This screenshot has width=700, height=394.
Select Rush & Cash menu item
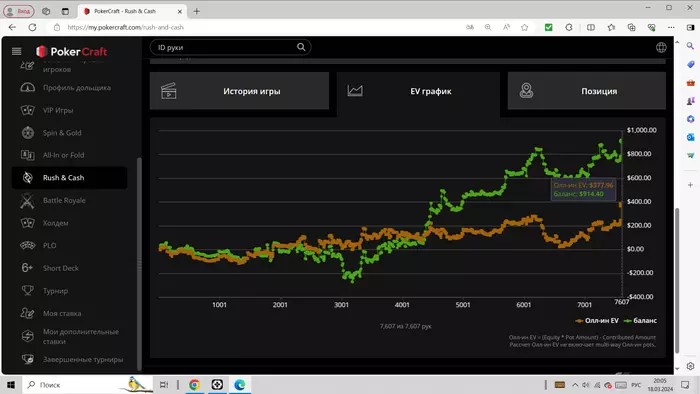(x=69, y=178)
